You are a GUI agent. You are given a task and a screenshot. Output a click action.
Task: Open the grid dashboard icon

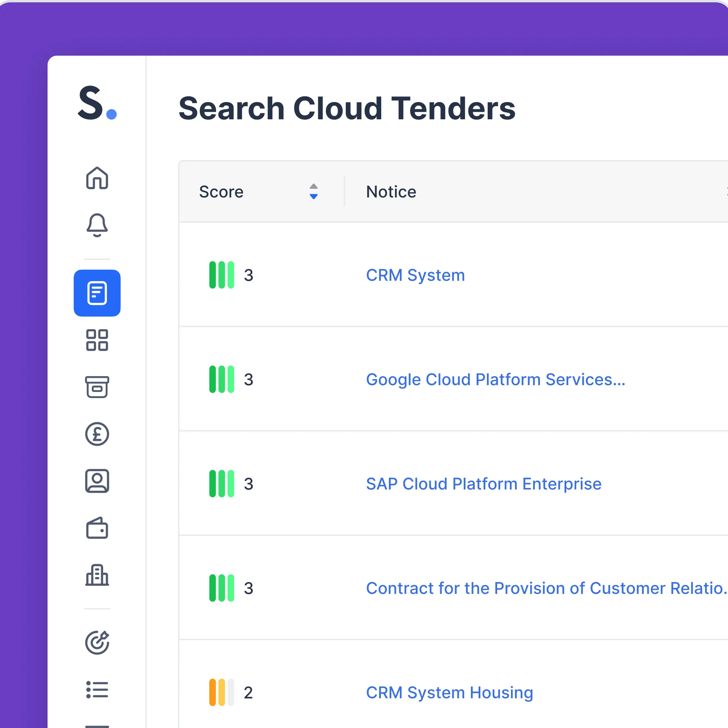pos(97,340)
